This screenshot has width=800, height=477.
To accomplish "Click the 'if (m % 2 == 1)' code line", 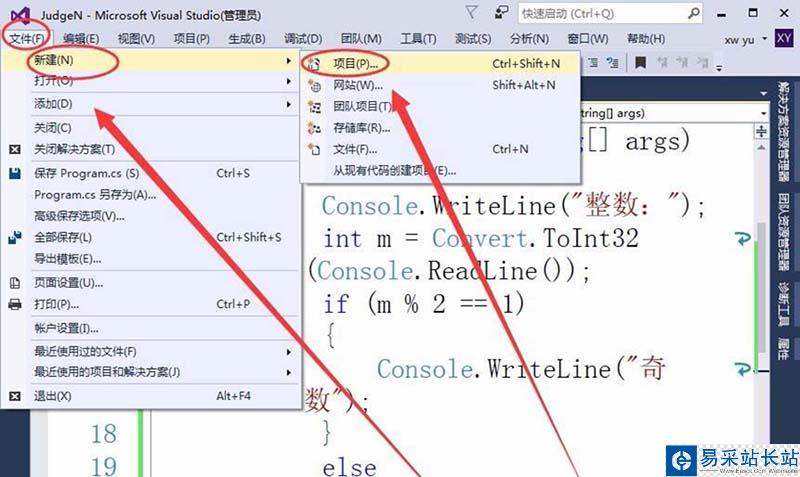I will [423, 304].
